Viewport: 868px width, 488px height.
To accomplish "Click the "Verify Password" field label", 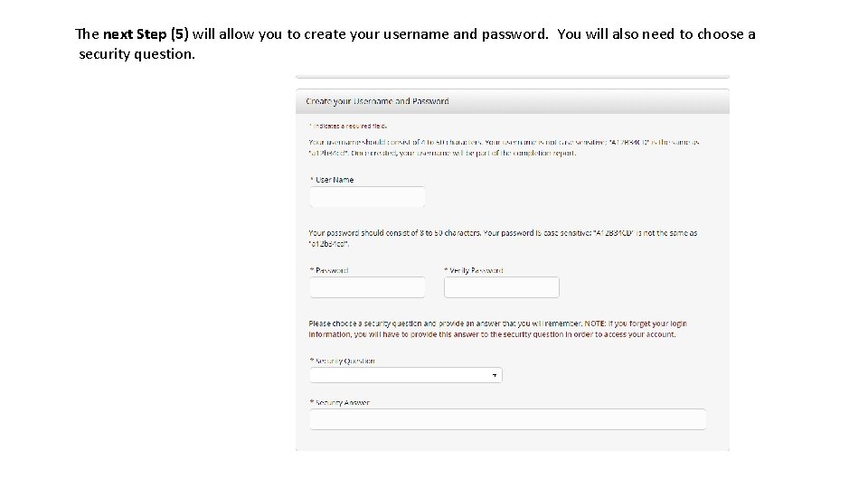I will pyautogui.click(x=476, y=270).
